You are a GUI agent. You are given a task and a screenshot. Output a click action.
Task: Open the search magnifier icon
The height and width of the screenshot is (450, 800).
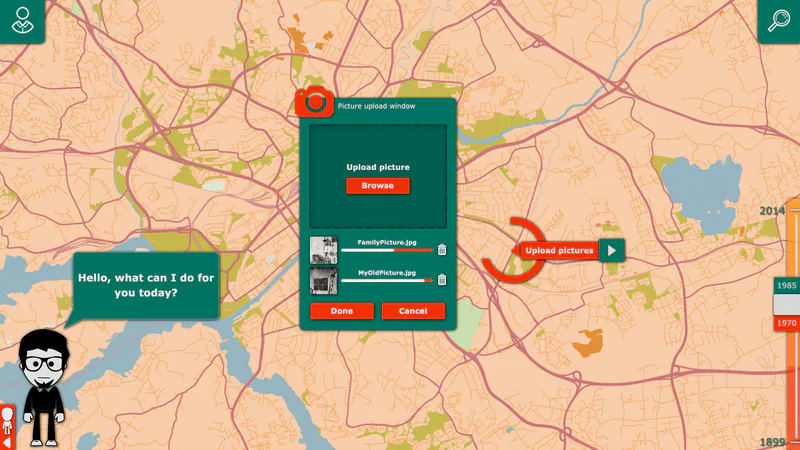pyautogui.click(x=779, y=20)
